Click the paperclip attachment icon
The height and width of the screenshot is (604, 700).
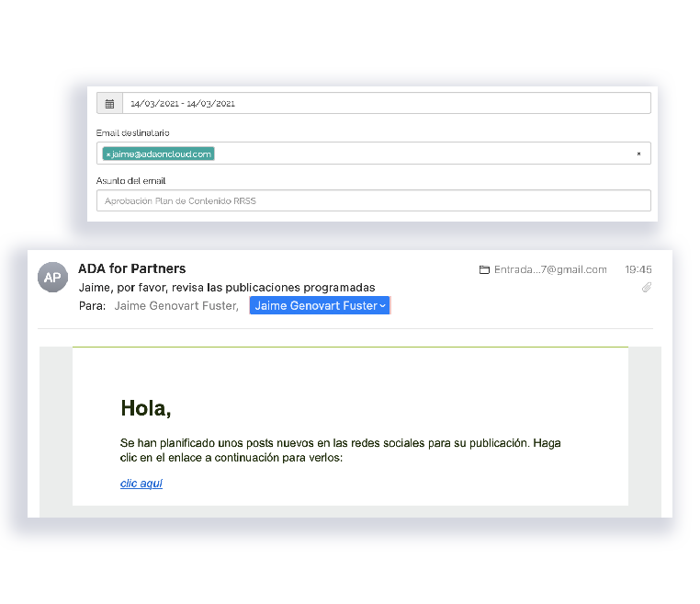646,288
